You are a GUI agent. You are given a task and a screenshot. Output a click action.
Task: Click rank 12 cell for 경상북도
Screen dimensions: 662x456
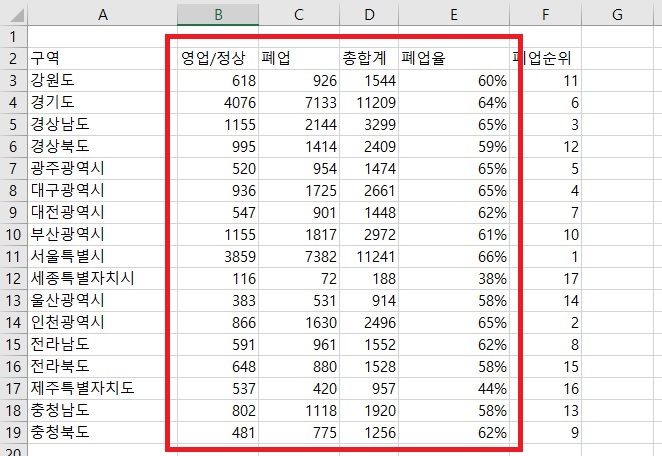[x=545, y=146]
